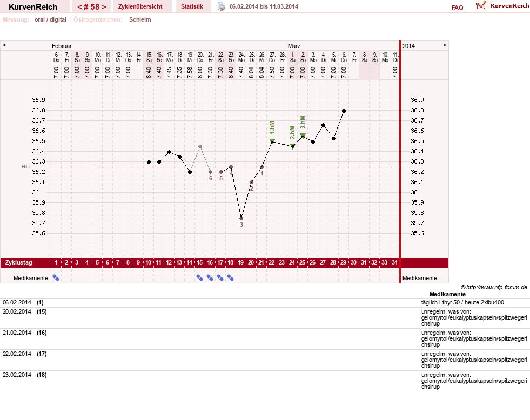Click the left 'Medikamente' row label
The height and width of the screenshot is (420, 530).
click(x=31, y=278)
